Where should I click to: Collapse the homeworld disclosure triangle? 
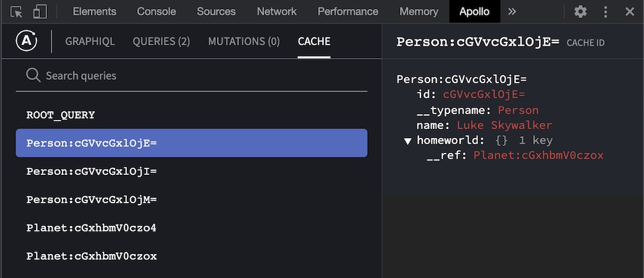pyautogui.click(x=408, y=141)
